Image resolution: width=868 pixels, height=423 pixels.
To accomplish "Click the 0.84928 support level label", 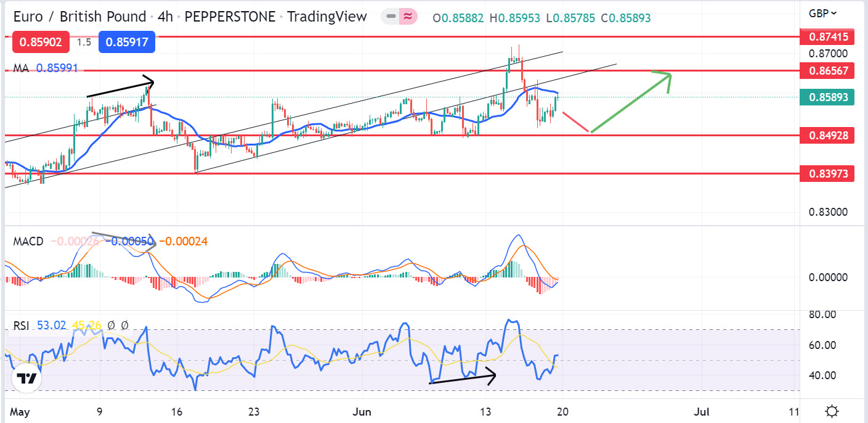I will click(x=827, y=136).
